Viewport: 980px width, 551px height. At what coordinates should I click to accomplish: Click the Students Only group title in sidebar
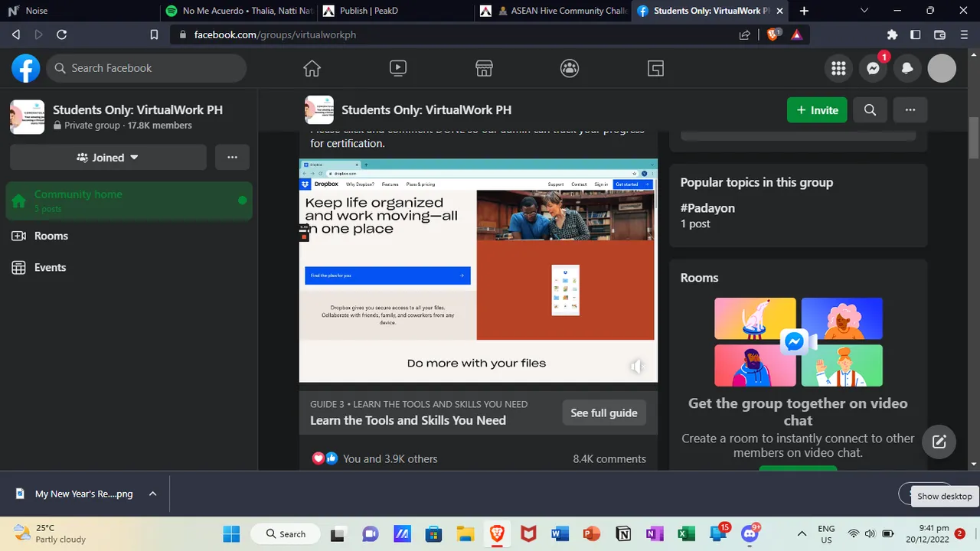pos(138,110)
